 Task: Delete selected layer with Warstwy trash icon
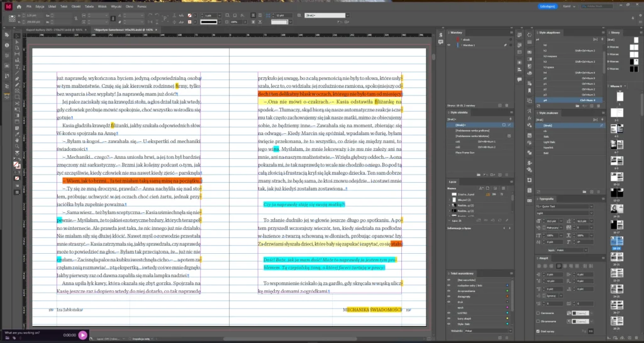[x=507, y=106]
